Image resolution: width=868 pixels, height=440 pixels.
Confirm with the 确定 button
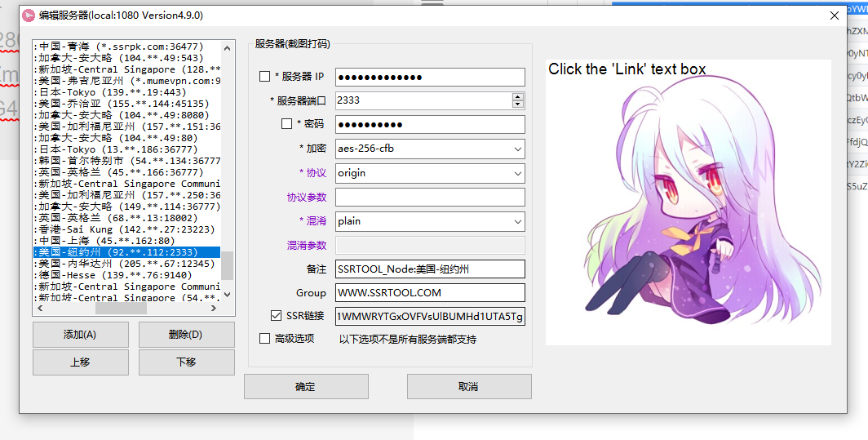[x=306, y=386]
